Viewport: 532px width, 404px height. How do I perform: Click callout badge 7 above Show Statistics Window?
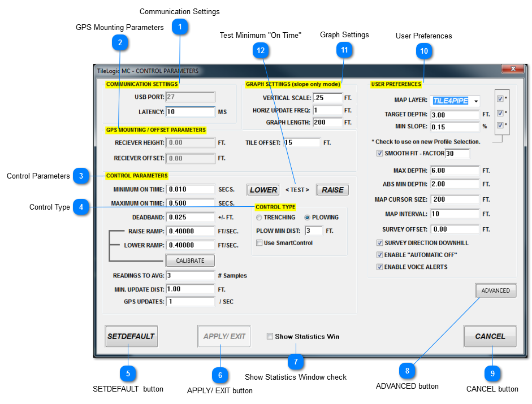point(296,362)
